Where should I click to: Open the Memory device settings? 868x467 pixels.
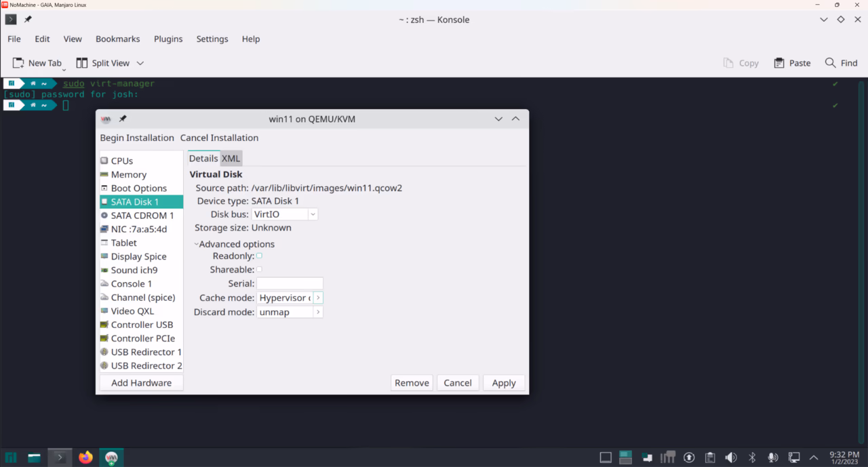click(x=125, y=174)
